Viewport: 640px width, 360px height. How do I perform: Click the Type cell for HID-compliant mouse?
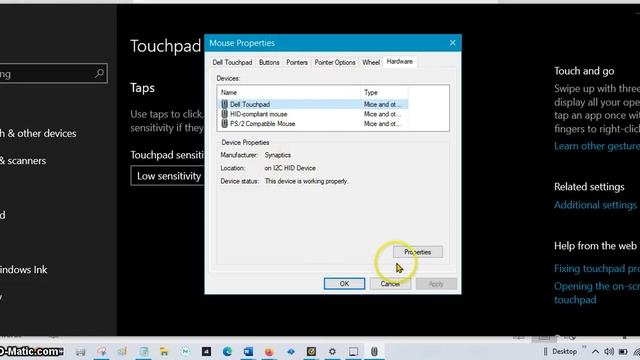pos(382,114)
